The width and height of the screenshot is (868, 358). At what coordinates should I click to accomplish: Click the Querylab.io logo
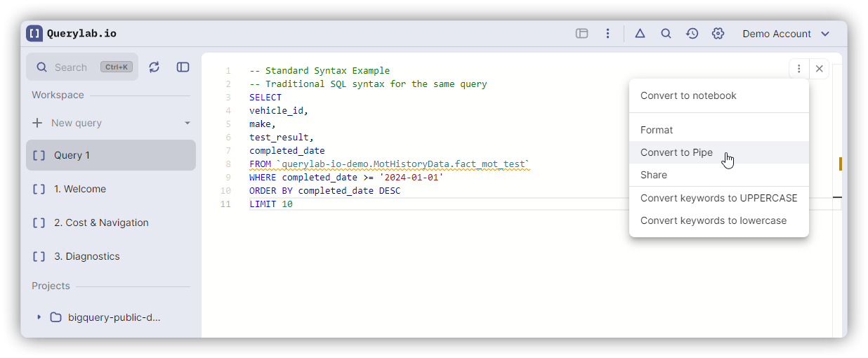click(72, 34)
